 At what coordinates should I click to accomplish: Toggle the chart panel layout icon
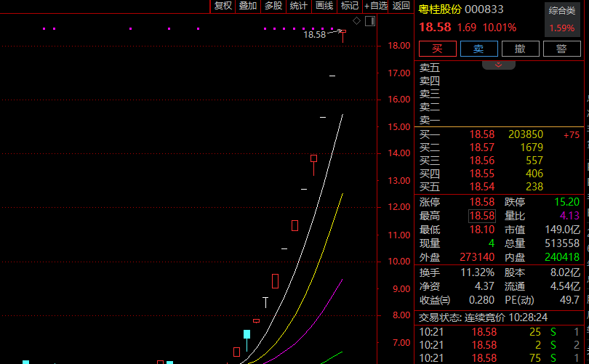(370, 20)
